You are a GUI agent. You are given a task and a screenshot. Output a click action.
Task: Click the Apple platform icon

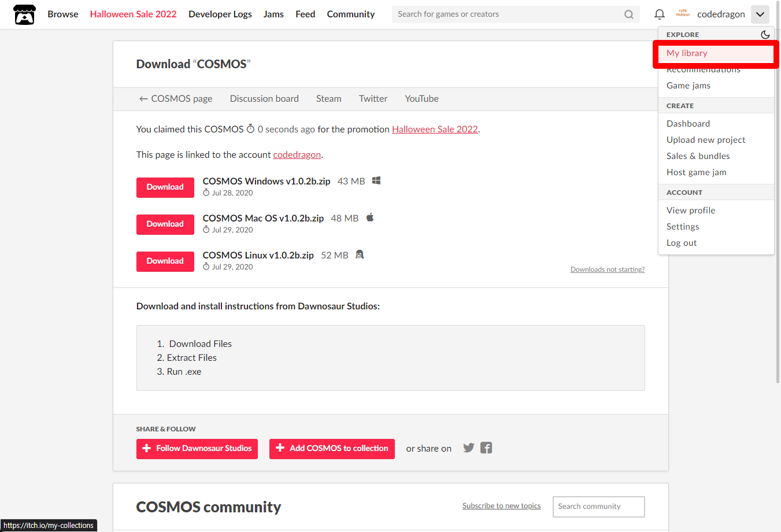(370, 217)
